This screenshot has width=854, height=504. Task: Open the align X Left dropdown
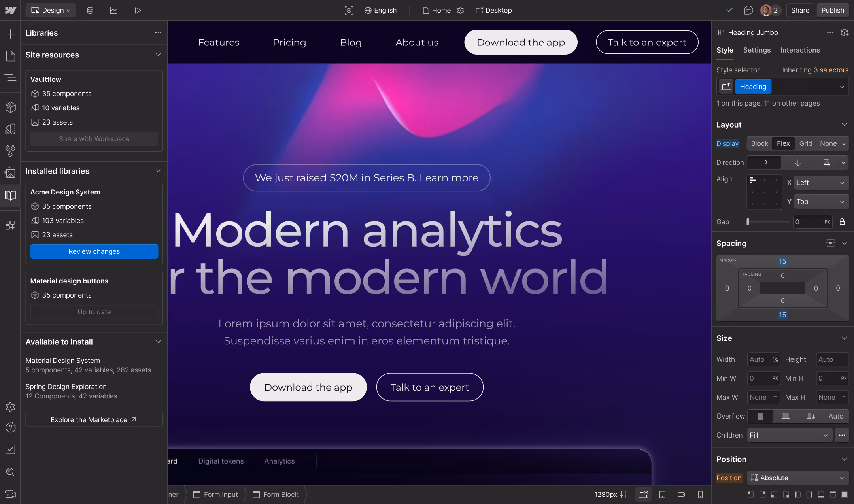[x=821, y=183]
